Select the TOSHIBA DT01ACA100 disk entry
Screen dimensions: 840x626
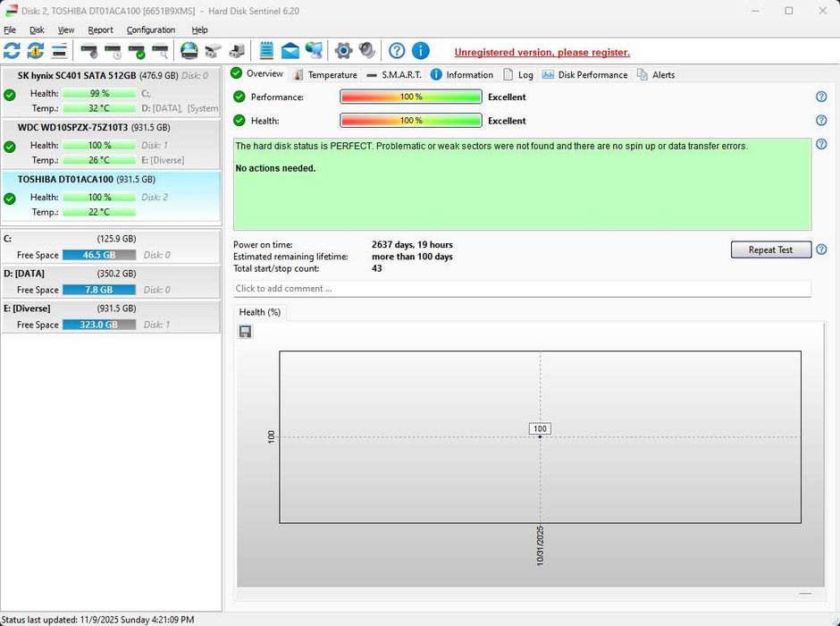[x=112, y=196]
